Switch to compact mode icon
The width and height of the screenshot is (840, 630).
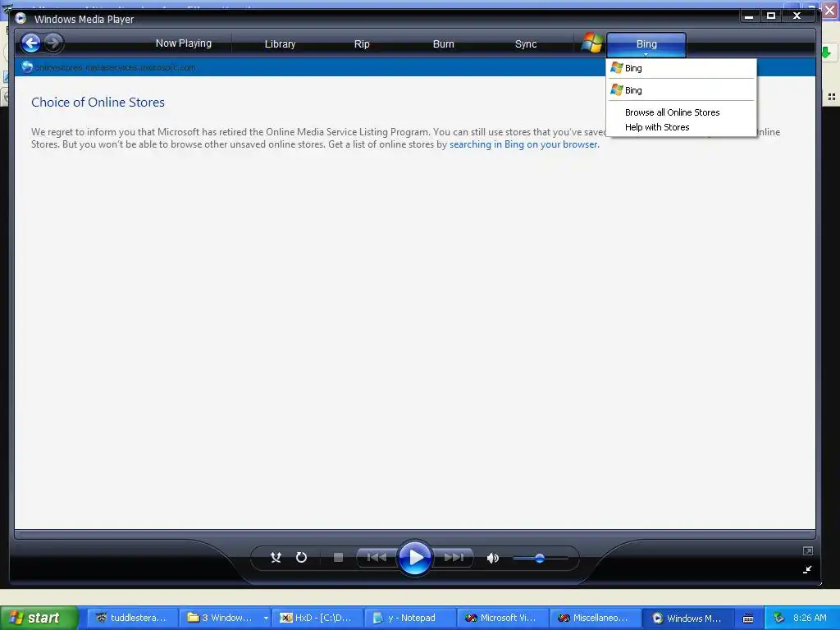tap(807, 569)
